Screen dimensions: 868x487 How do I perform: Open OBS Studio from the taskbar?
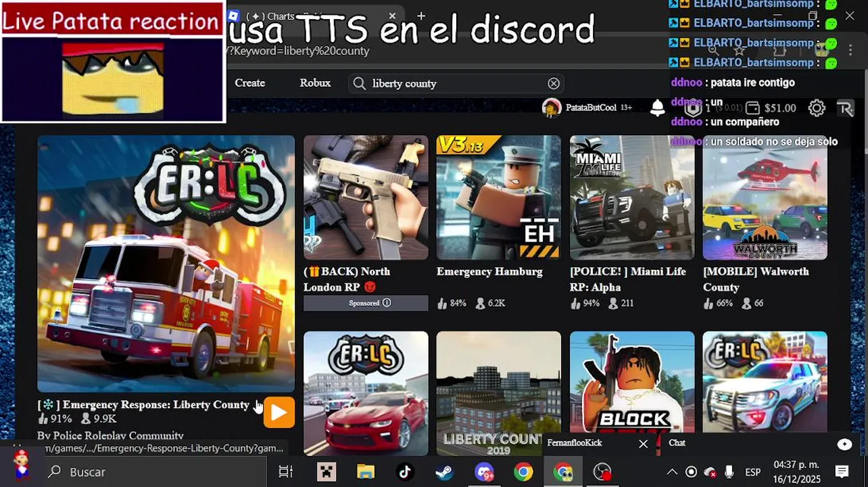tap(602, 471)
